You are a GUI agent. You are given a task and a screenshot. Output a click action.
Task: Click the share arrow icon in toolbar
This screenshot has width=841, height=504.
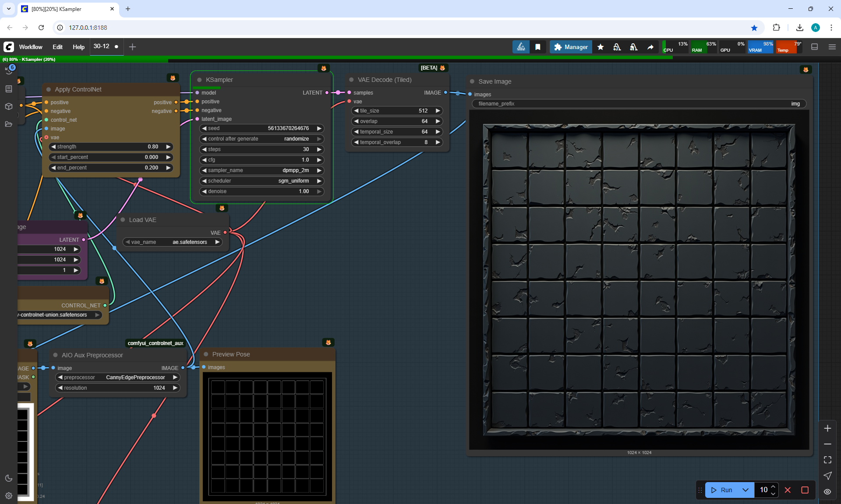pyautogui.click(x=650, y=47)
